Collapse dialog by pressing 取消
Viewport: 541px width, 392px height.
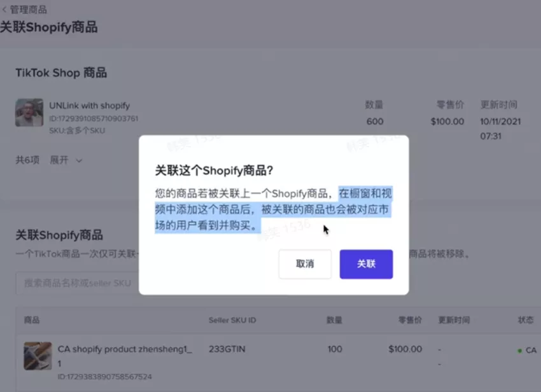point(305,264)
